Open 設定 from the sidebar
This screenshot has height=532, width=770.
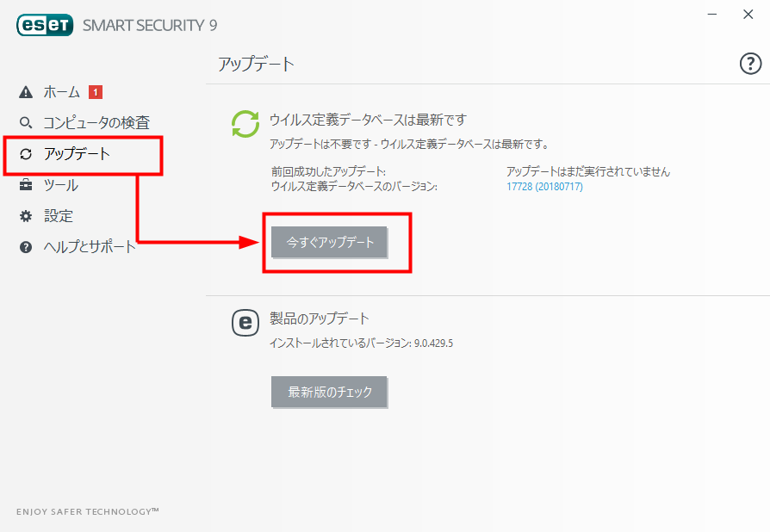click(x=59, y=216)
